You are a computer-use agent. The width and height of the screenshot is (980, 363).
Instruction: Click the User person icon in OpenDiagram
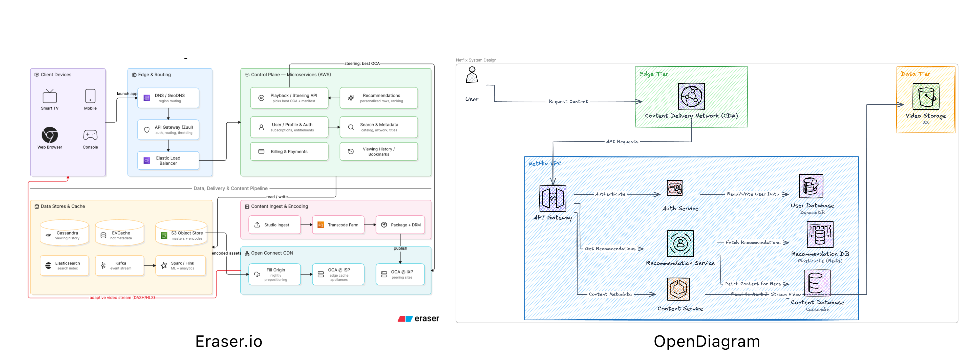point(472,75)
